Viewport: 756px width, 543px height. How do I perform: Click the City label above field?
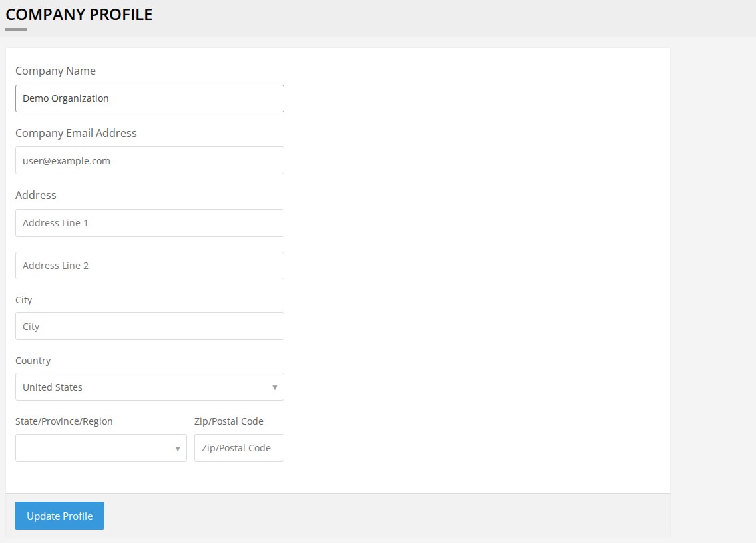pos(24,300)
